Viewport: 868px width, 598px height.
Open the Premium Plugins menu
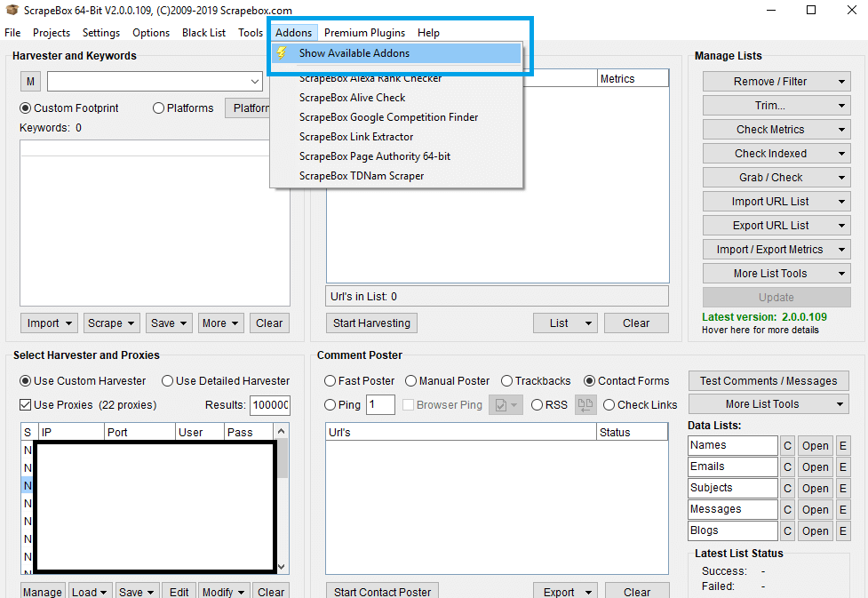pos(364,33)
